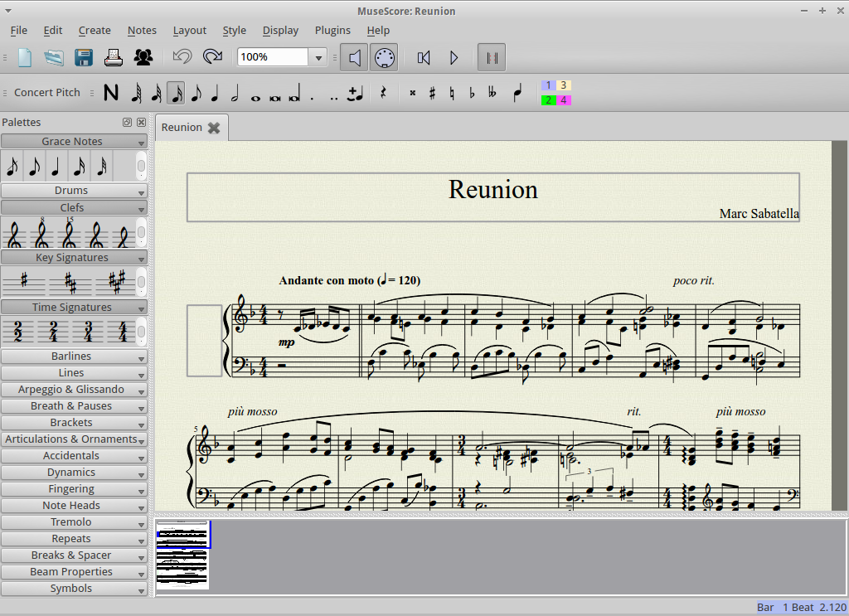Toggle play repeats button
Screen dimensions: 849x616
pos(492,57)
